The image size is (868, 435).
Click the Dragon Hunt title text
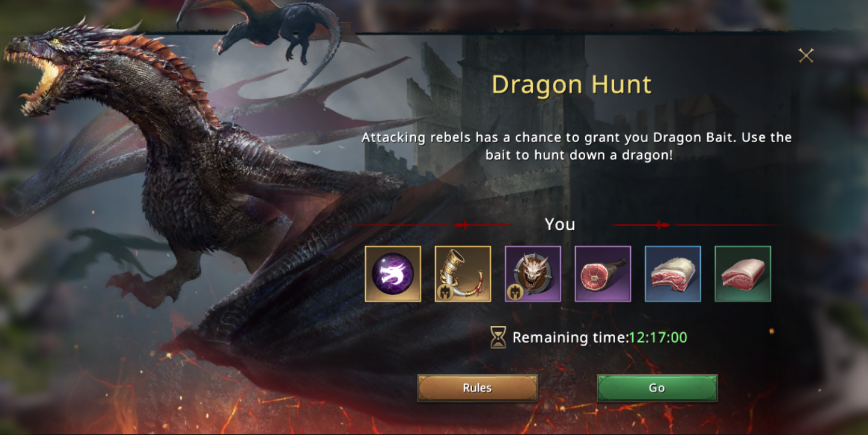572,85
